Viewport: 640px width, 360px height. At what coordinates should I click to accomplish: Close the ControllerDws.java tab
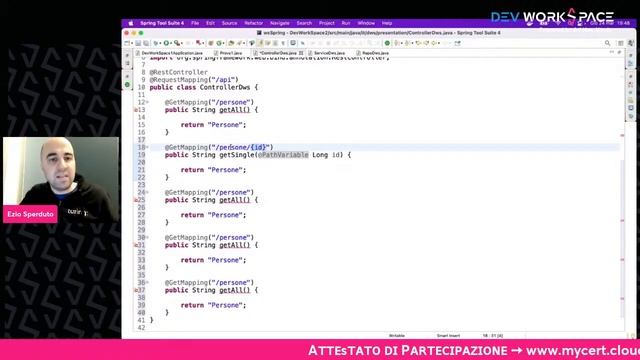click(x=301, y=53)
